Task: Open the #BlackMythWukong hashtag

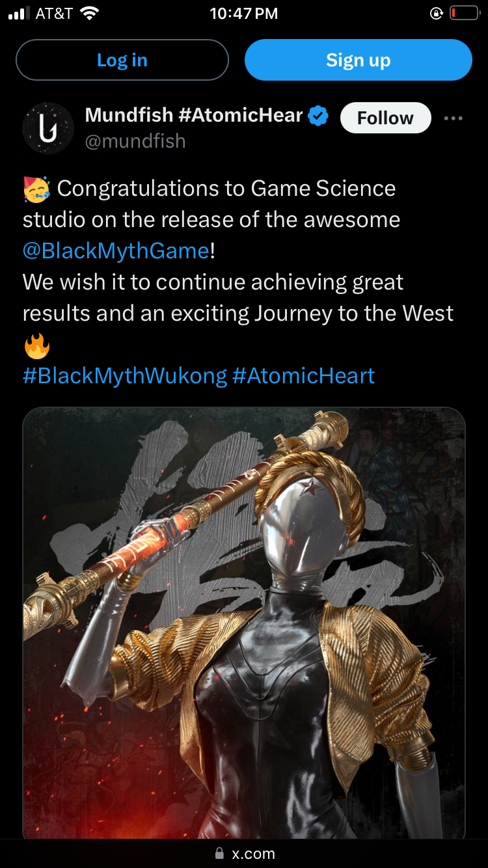Action: (125, 375)
